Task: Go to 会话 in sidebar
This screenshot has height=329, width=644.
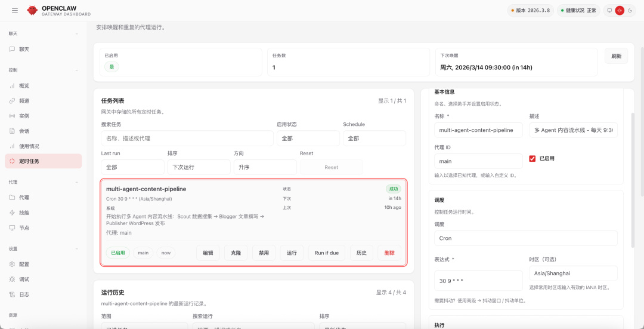Action: tap(44, 131)
